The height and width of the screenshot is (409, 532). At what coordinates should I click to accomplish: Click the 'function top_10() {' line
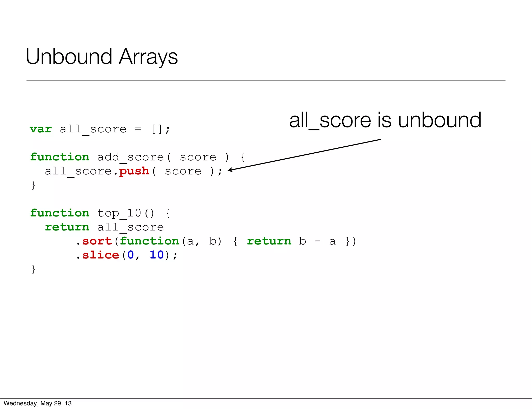(100, 213)
